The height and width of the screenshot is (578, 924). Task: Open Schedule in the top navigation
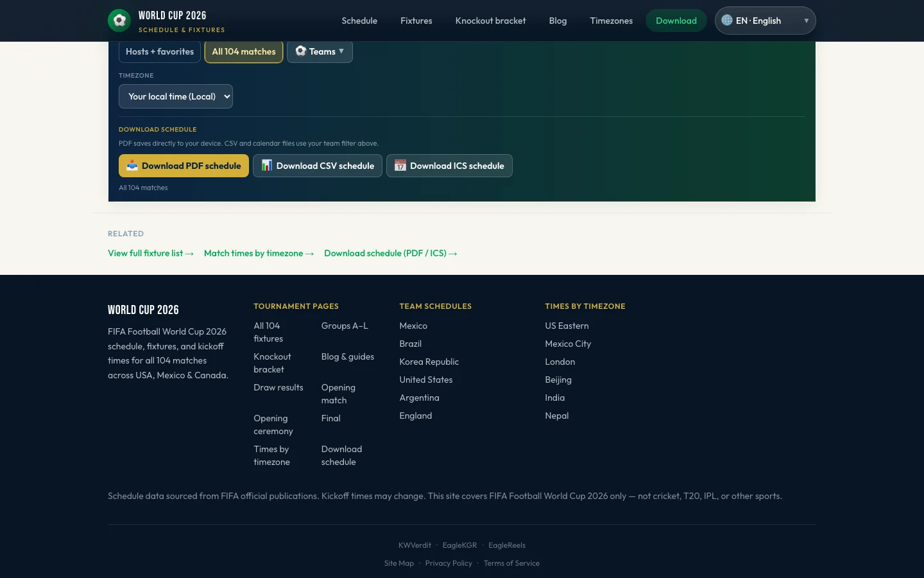tap(359, 21)
